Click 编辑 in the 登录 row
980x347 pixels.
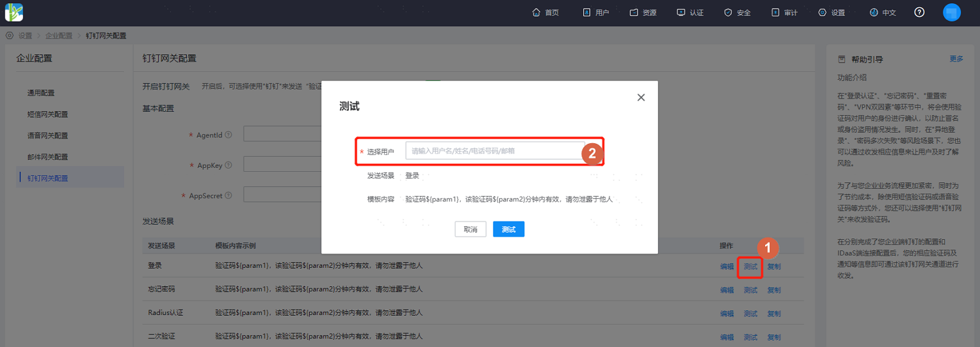pyautogui.click(x=727, y=267)
